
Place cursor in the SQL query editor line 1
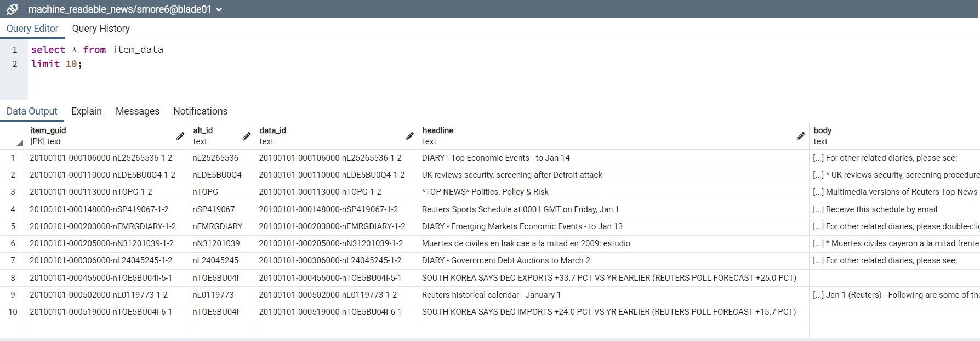[x=97, y=49]
